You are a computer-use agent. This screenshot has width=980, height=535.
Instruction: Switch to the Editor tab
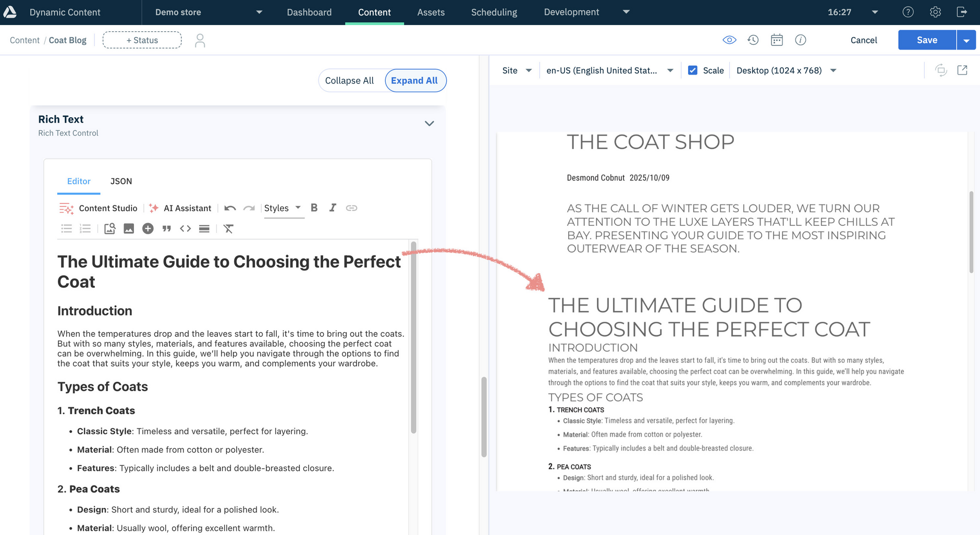click(x=79, y=181)
